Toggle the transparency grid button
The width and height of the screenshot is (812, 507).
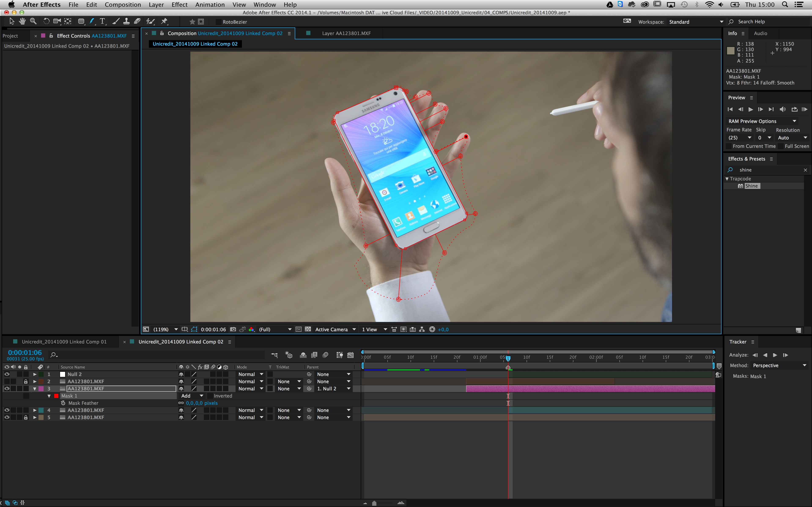coord(308,329)
